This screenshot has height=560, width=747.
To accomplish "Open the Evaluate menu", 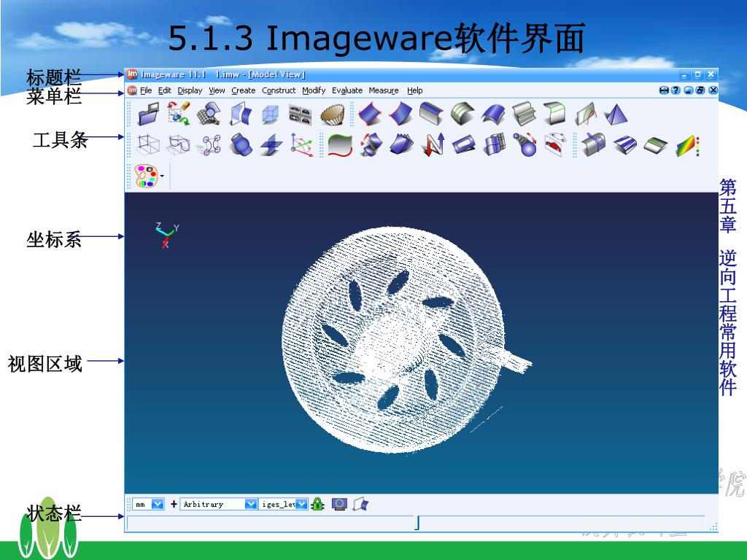I will [x=347, y=90].
